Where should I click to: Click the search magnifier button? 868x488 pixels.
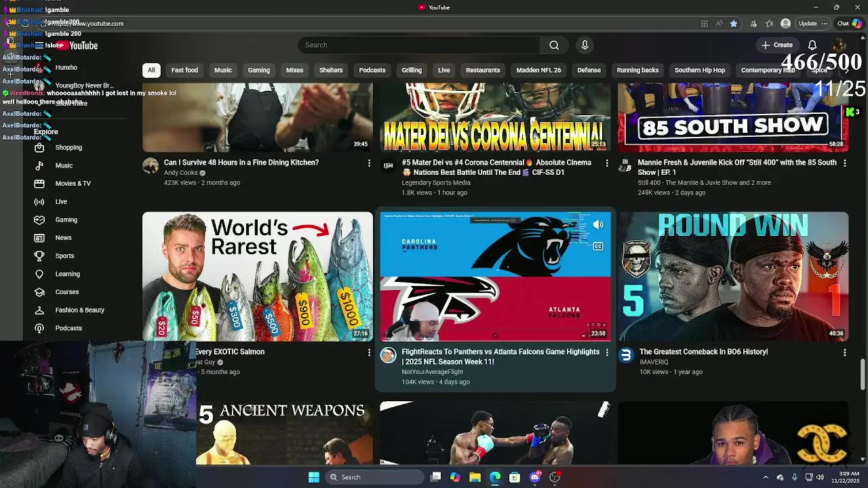(x=554, y=45)
